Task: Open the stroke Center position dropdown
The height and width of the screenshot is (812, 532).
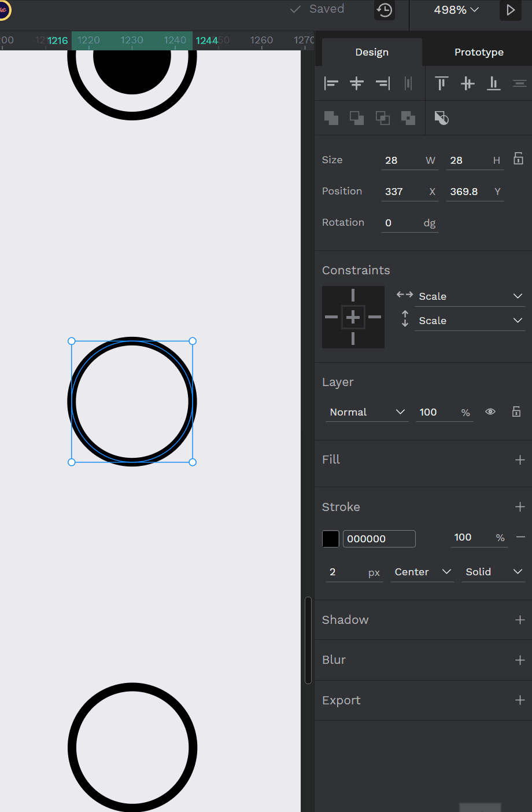Action: click(422, 572)
